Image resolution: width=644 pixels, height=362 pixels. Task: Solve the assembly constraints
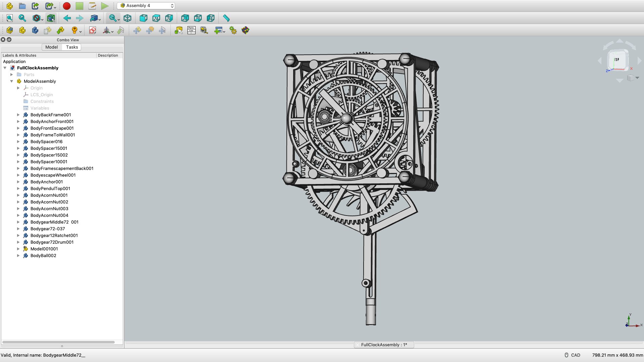click(x=233, y=30)
